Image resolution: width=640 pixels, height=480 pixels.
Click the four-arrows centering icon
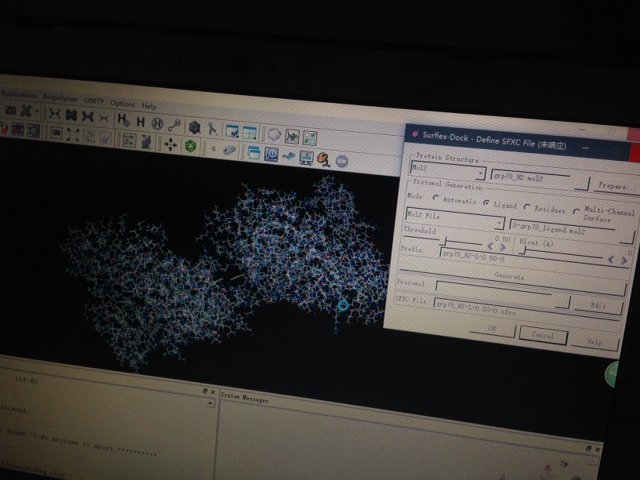pos(170,144)
